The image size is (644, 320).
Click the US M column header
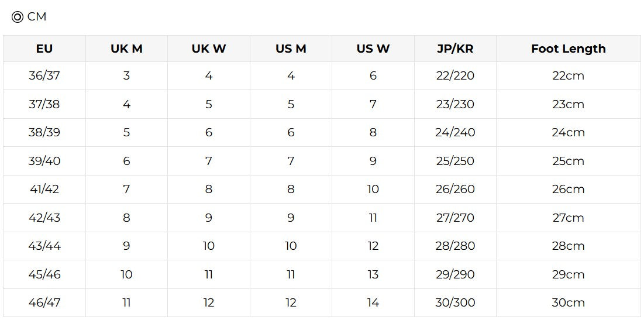(291, 49)
